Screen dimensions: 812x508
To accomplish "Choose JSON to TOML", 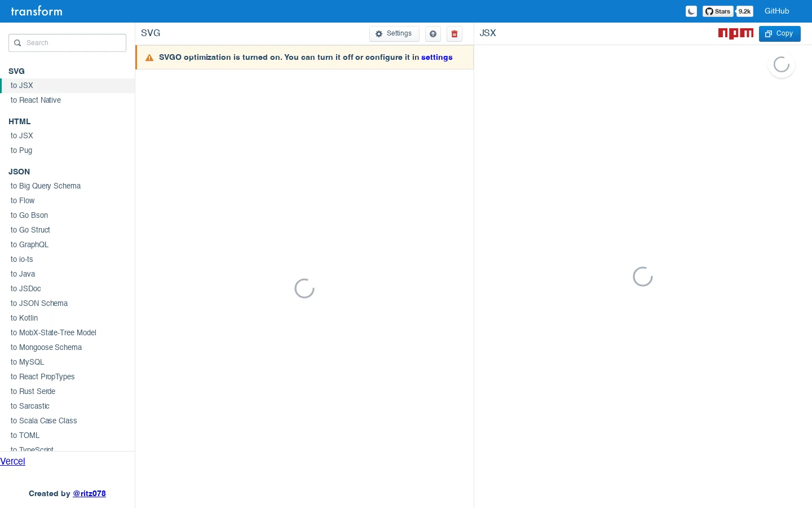I will click(67, 436).
